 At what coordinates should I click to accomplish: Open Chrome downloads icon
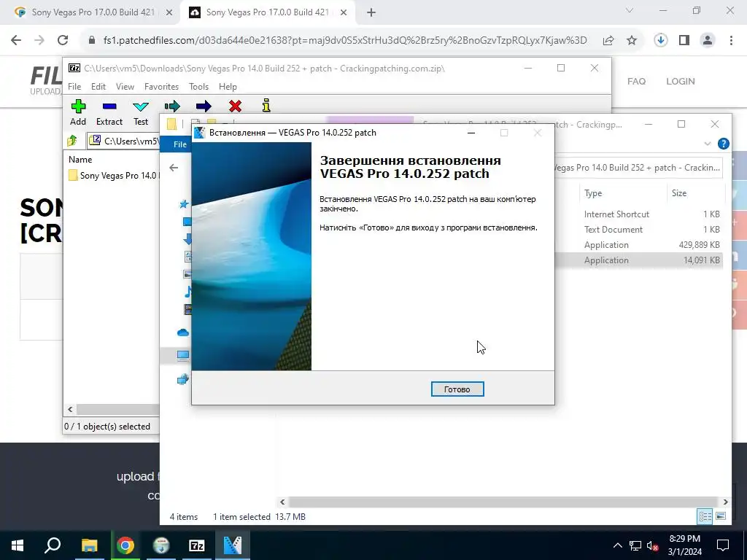tap(661, 41)
